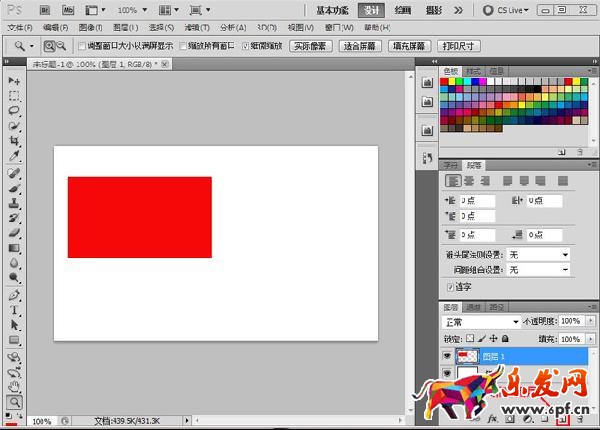Viewport: 600px width, 430px height.
Task: Switch to the 样式 panel tab
Action: coord(474,71)
